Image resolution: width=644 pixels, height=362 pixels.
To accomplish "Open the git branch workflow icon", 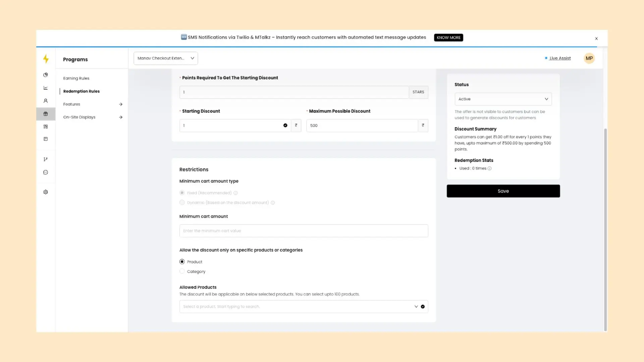I will (x=46, y=159).
